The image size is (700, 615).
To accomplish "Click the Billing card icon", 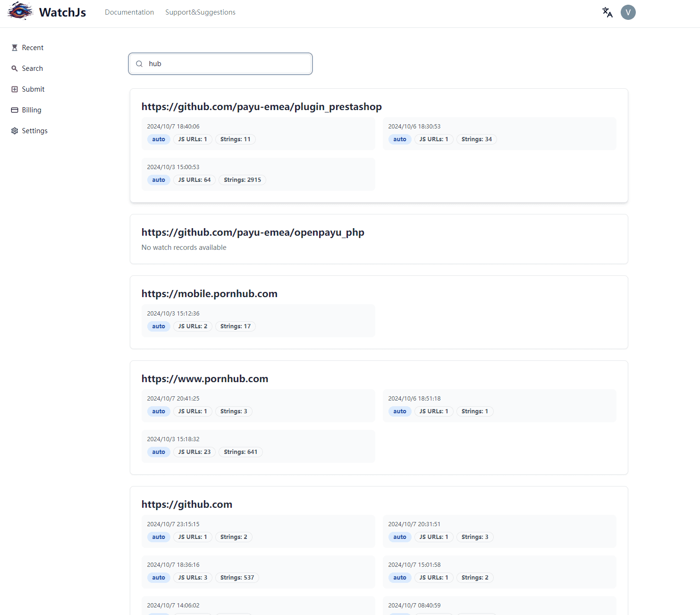I will point(15,110).
